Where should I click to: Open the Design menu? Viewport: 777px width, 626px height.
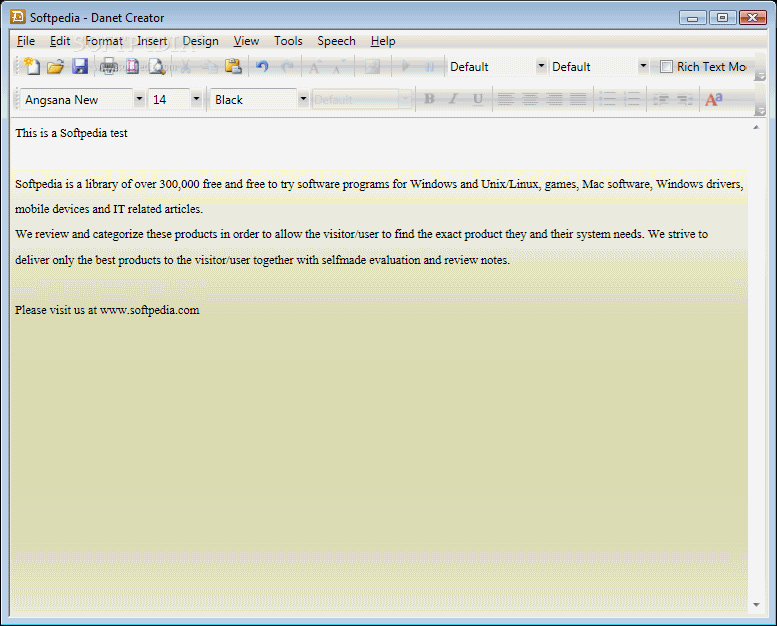[201, 41]
